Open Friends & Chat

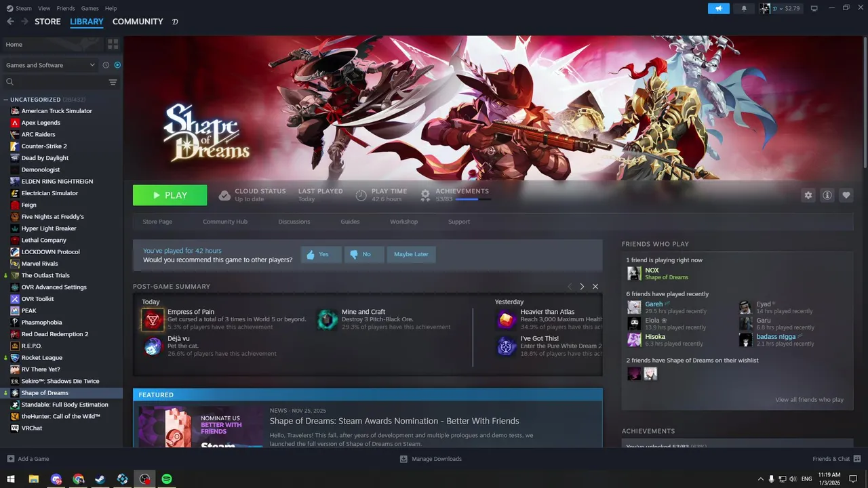[x=837, y=459]
